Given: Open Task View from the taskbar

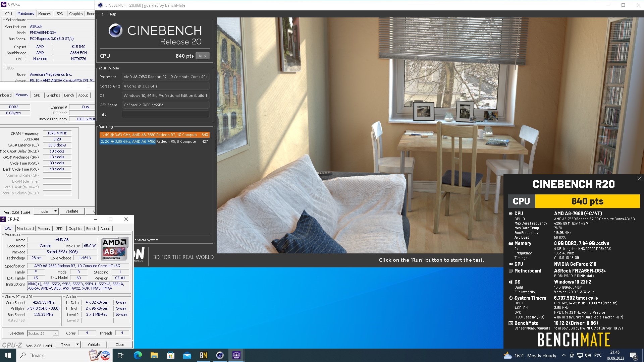Looking at the screenshot, I should point(121,355).
